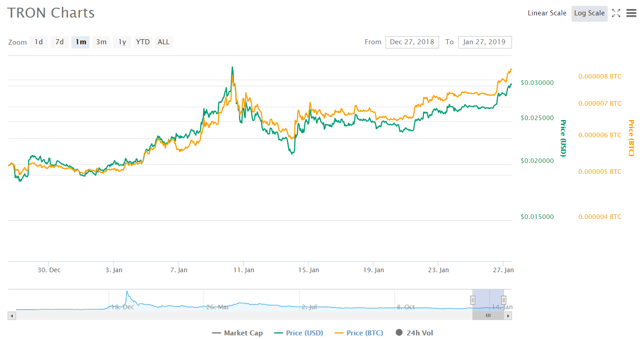
Task: Click the fullscreen expand icon
Action: [x=616, y=13]
